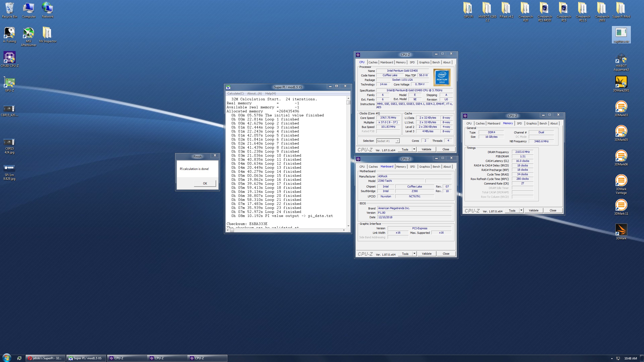Open the Super Pi Mod folder
The height and width of the screenshot is (362, 644).
pos(621,10)
